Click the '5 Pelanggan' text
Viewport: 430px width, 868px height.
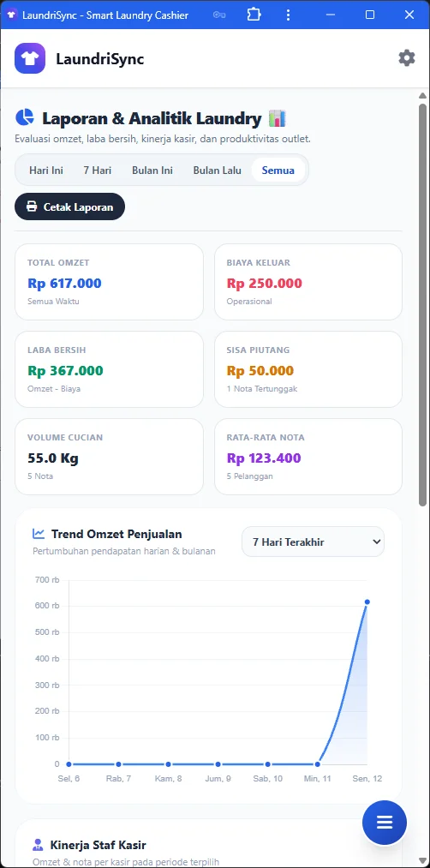click(249, 476)
